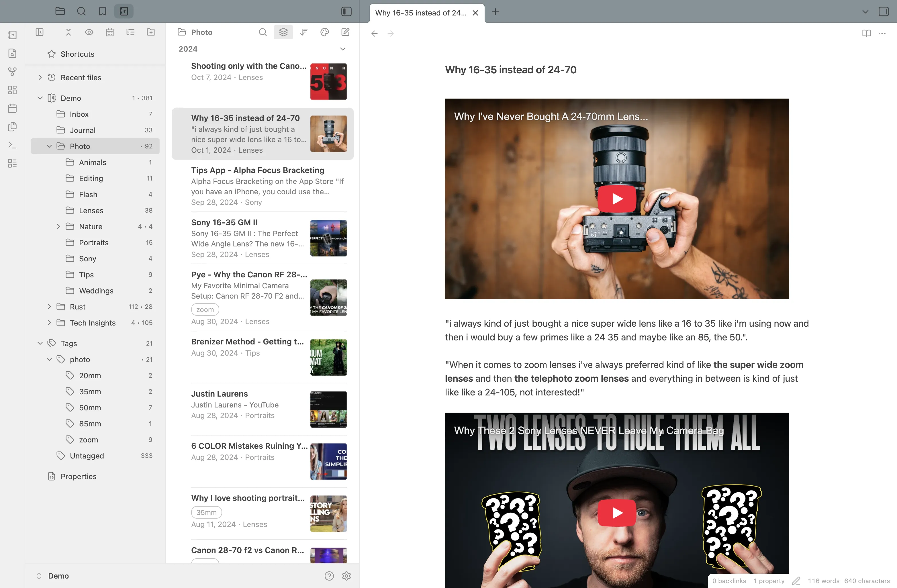Switch to the Why 16-35 tab
Image resolution: width=897 pixels, height=588 pixels.
[x=421, y=13]
